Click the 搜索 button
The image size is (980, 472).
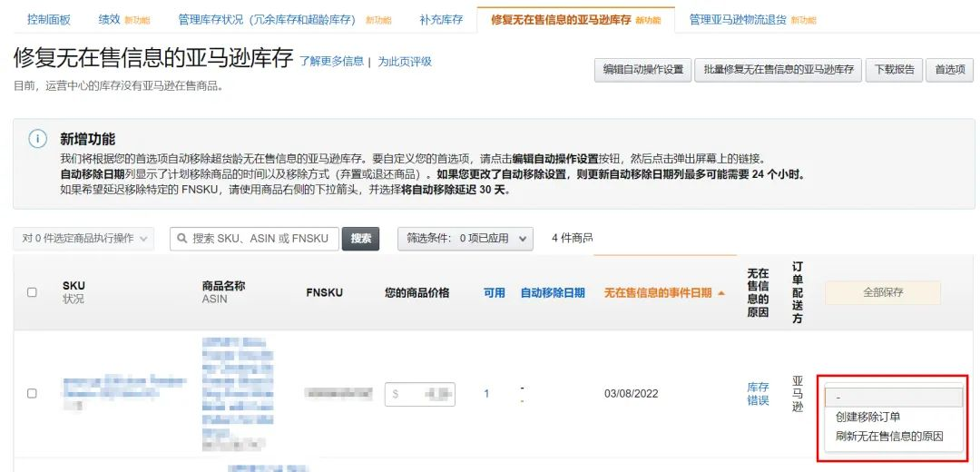[360, 238]
